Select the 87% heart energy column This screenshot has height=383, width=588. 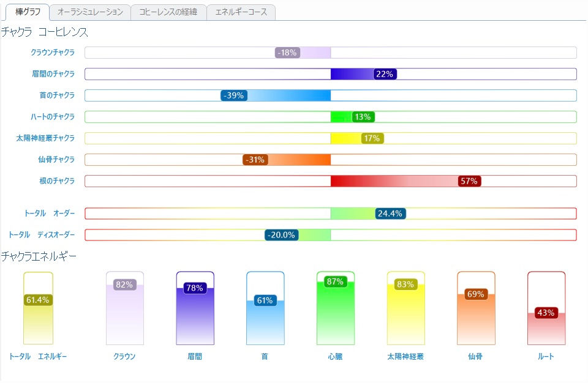click(x=336, y=308)
